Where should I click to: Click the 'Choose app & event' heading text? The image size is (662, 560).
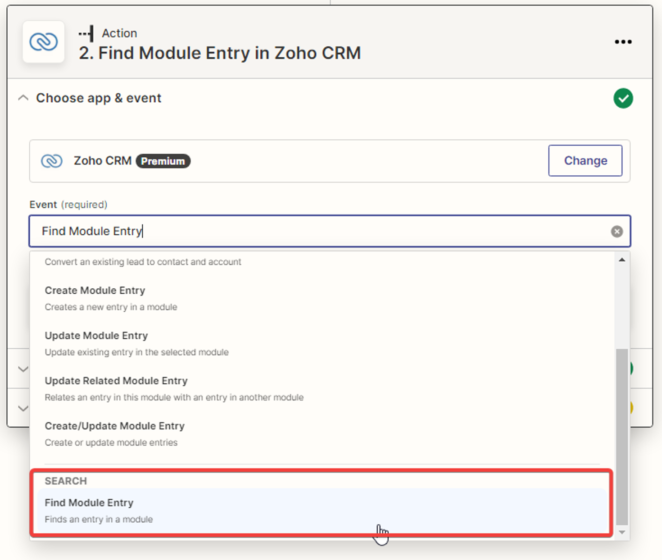[98, 98]
